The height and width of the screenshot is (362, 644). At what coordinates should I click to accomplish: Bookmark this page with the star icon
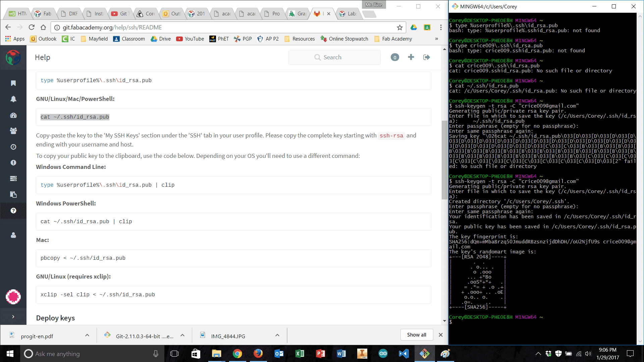[x=399, y=27]
